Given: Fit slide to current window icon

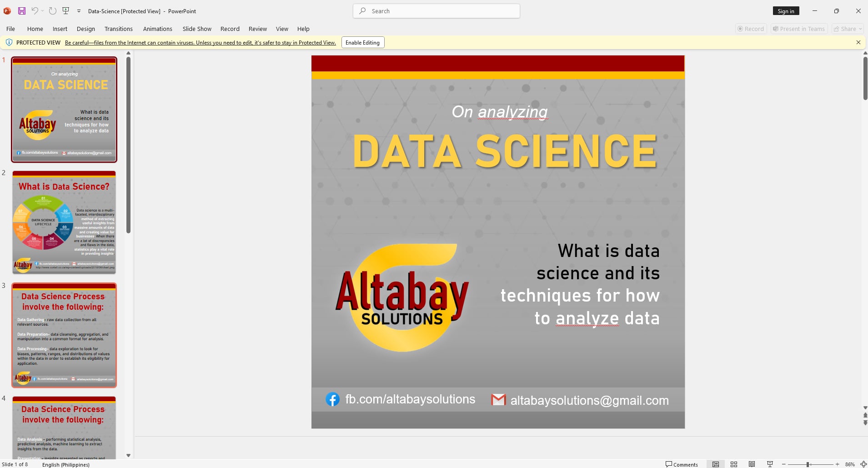Looking at the screenshot, I should [863, 464].
